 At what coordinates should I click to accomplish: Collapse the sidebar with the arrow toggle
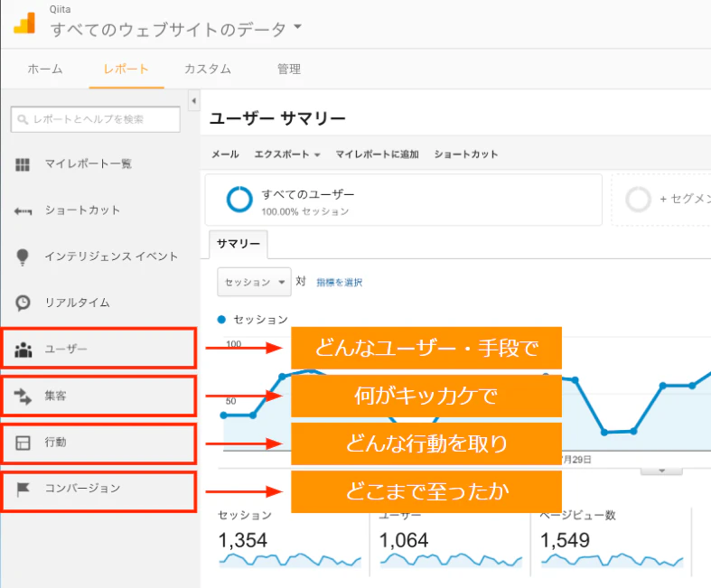pos(194,100)
